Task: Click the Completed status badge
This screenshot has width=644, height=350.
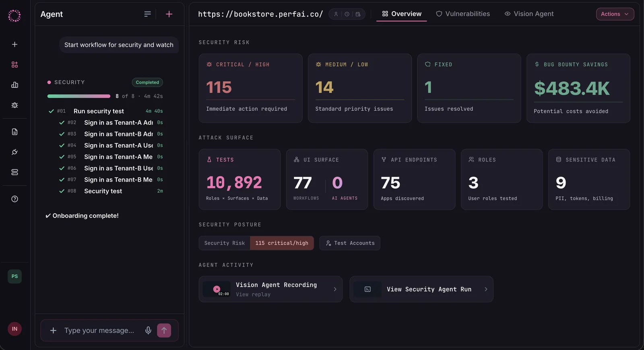Action: tap(147, 82)
